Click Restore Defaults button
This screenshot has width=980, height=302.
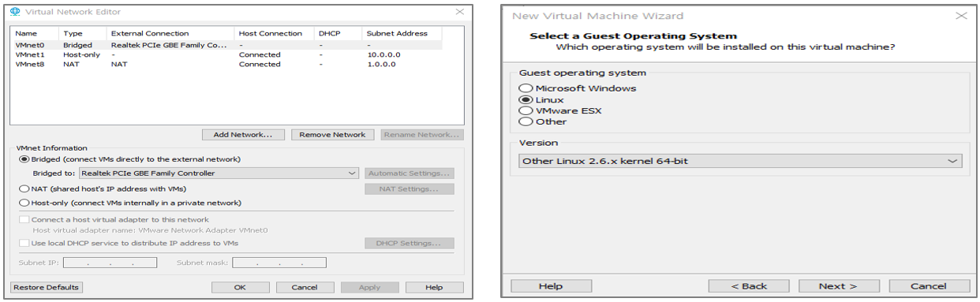(x=47, y=287)
